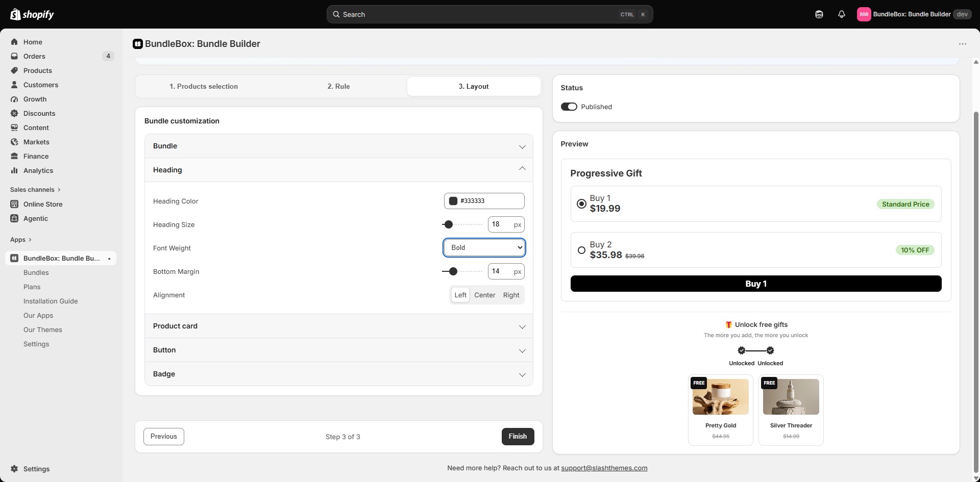Open the support@slashthemes.com email link
980x482 pixels.
point(604,468)
